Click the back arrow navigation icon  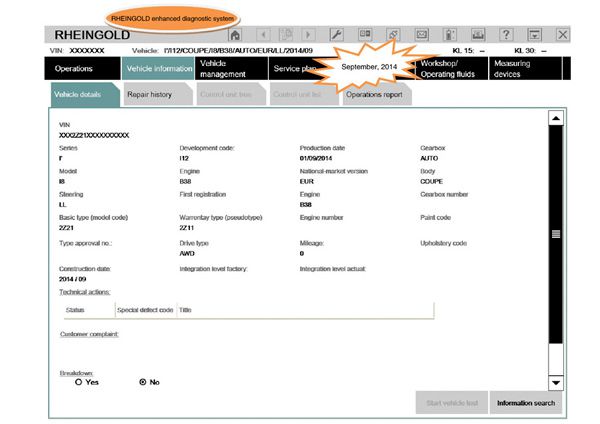pos(262,35)
